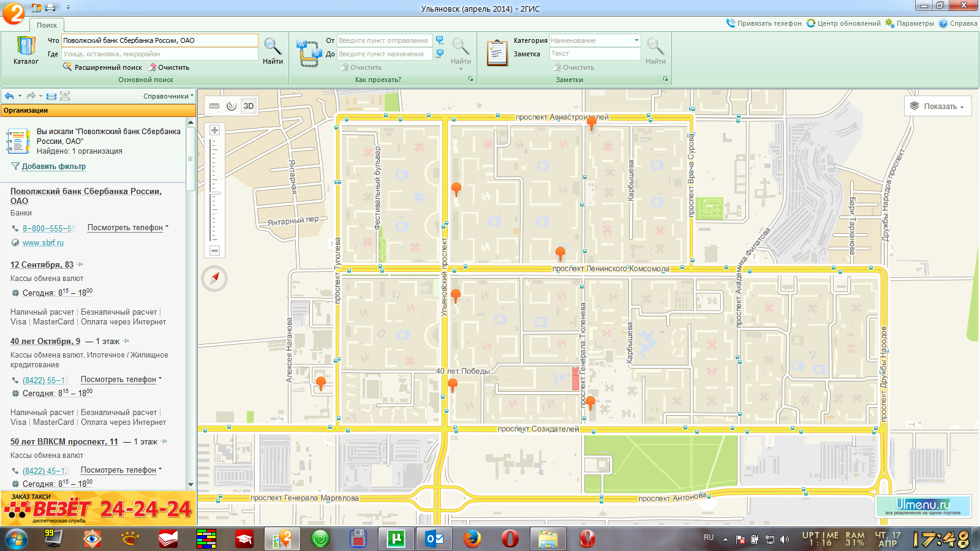Click the print icon in title bar
This screenshot has height=551, width=980.
tap(50, 8)
